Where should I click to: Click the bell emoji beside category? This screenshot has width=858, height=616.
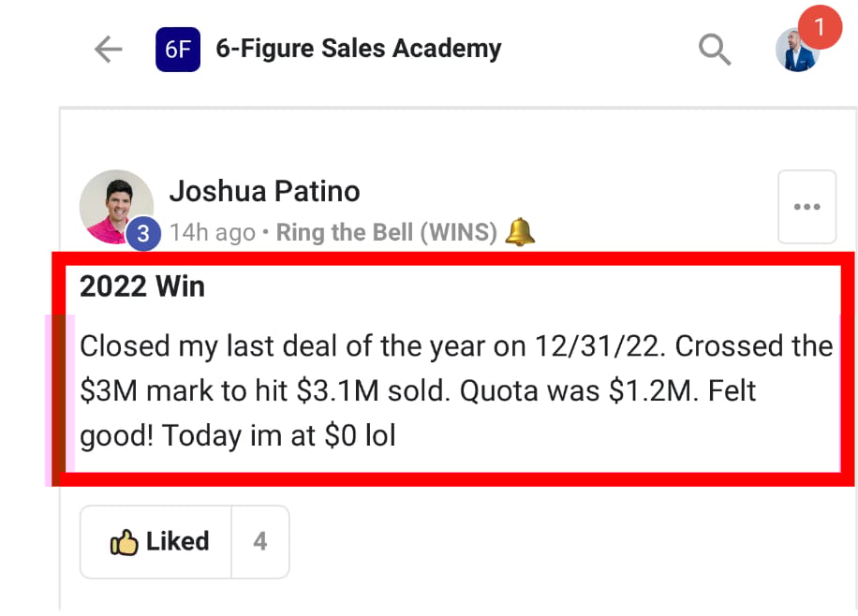519,232
